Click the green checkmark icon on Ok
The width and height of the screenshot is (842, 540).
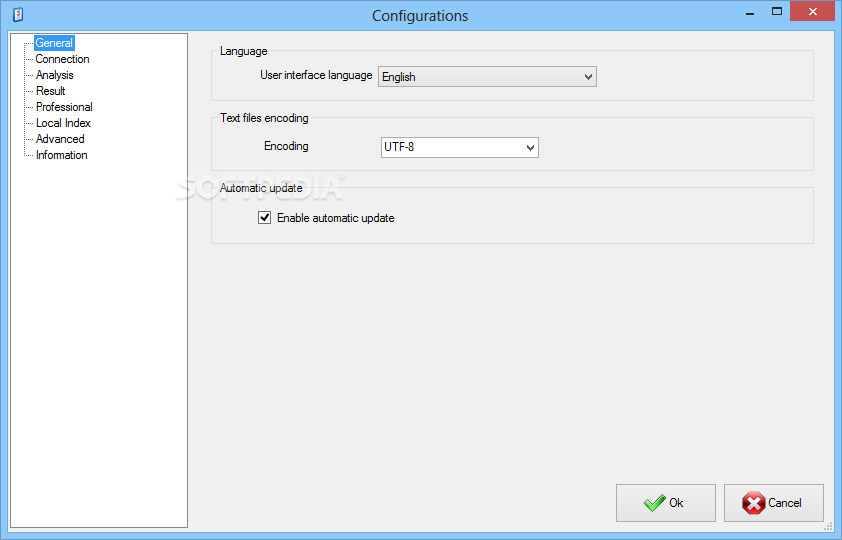click(x=655, y=503)
